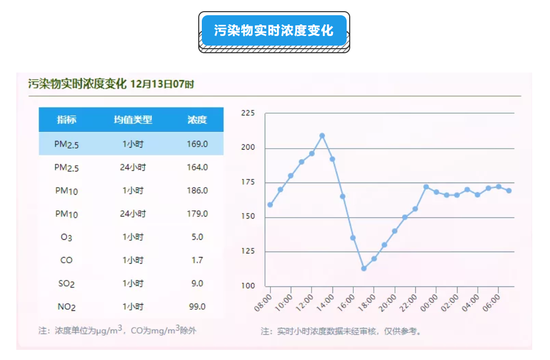Click the chart peak point near 13:00

[322, 135]
